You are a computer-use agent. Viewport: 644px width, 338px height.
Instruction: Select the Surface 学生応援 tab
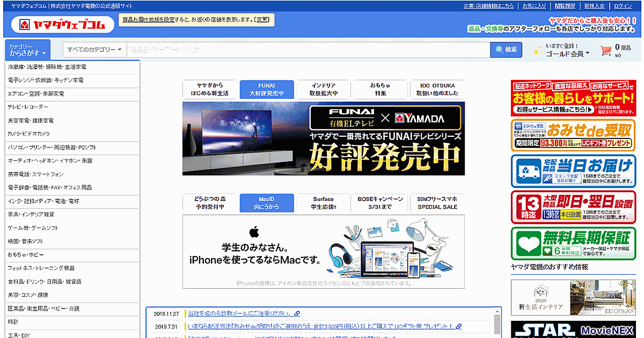pyautogui.click(x=323, y=203)
